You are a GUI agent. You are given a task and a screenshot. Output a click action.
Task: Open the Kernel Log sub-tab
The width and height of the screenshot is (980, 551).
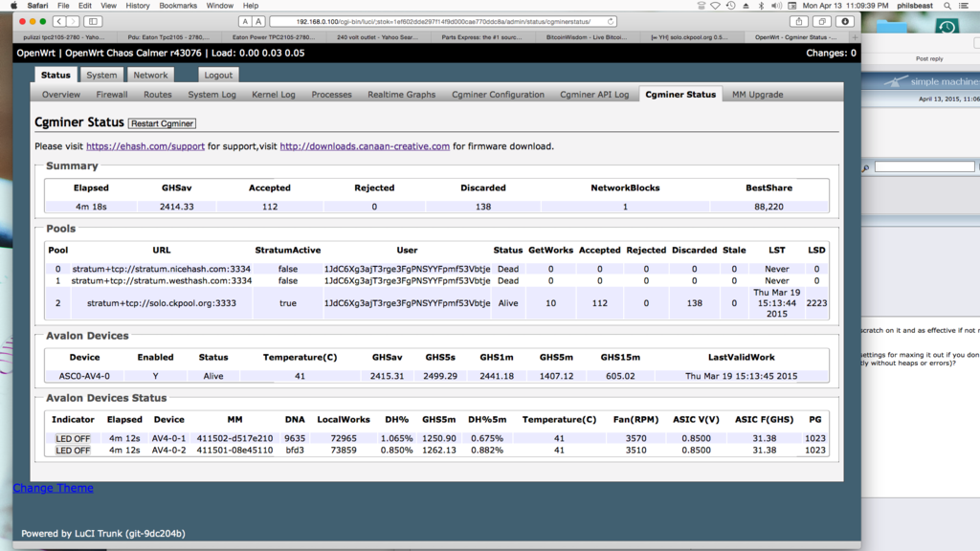273,95
